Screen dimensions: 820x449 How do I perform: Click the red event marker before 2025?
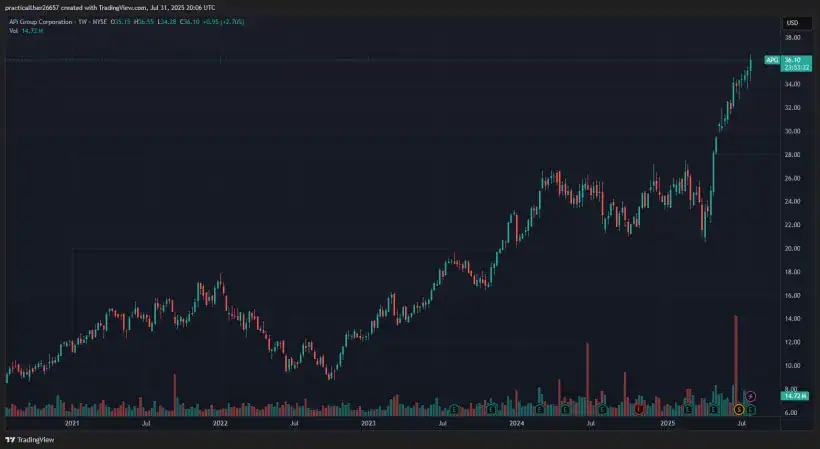(638, 410)
